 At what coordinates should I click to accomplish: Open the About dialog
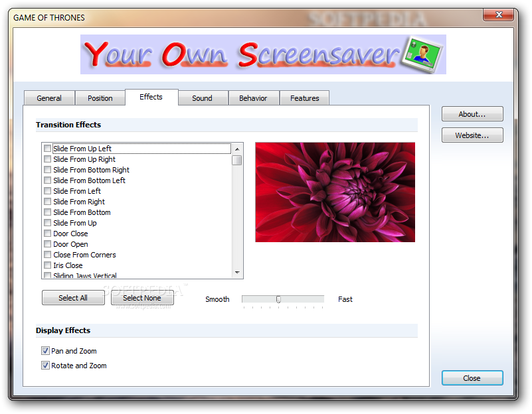pyautogui.click(x=472, y=114)
